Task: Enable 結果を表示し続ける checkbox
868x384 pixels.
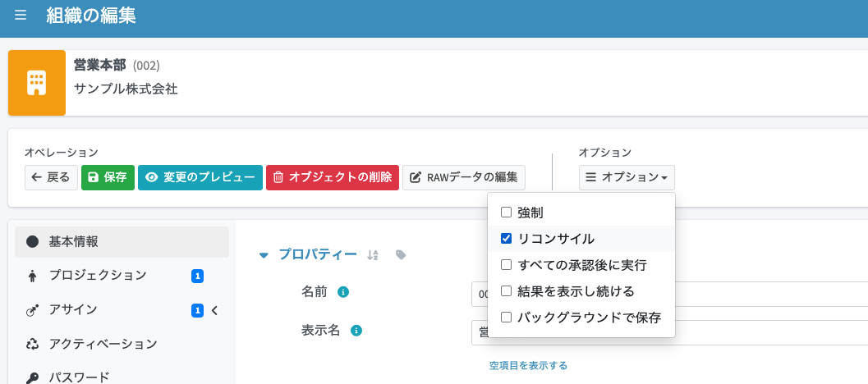Action: pyautogui.click(x=506, y=291)
